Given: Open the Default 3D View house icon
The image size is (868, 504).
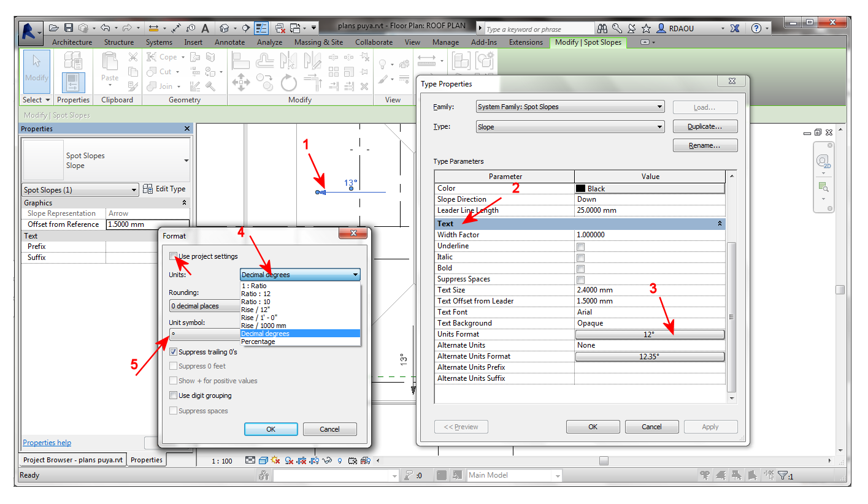Looking at the screenshot, I should click(225, 28).
